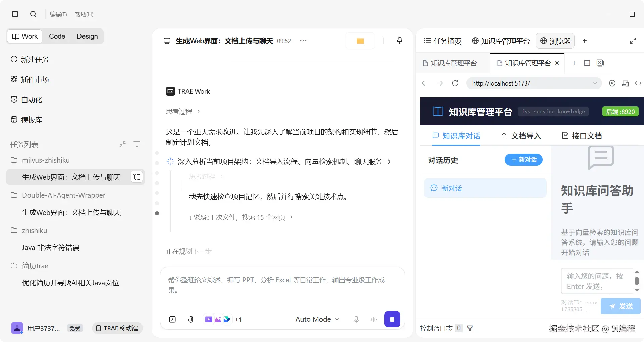The height and width of the screenshot is (342, 644).
Task: Open the three-dot menu beside chat title
Action: 303,41
